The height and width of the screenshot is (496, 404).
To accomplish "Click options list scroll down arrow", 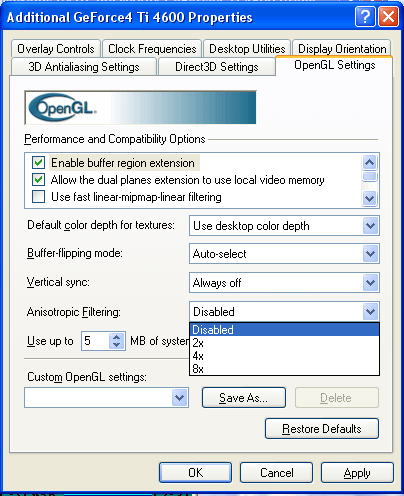I will (370, 199).
